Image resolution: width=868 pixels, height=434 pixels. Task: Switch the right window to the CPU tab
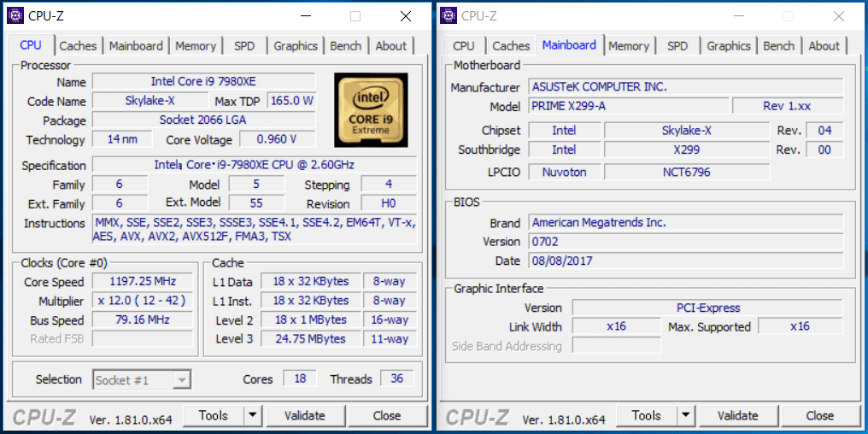pyautogui.click(x=464, y=46)
